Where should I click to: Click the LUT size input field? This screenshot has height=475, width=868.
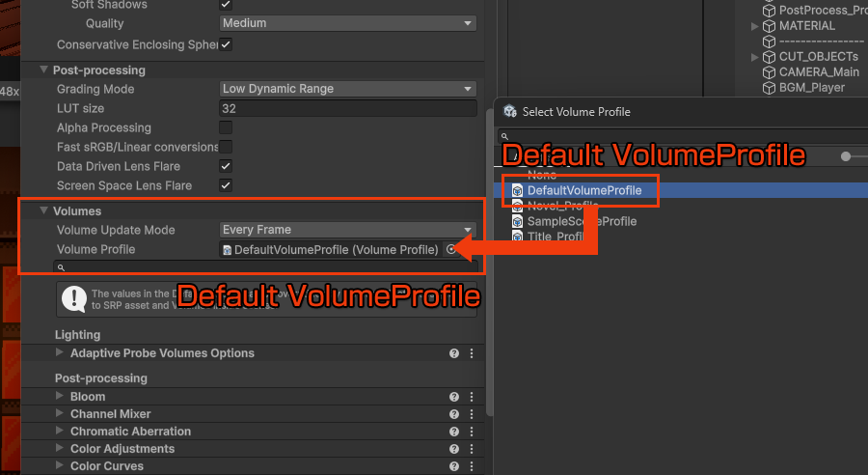coord(347,108)
